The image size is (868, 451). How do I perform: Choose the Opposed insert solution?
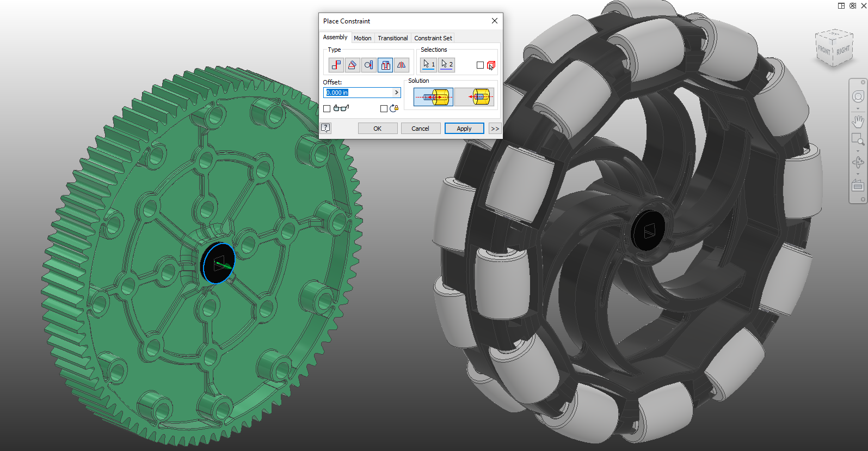433,97
